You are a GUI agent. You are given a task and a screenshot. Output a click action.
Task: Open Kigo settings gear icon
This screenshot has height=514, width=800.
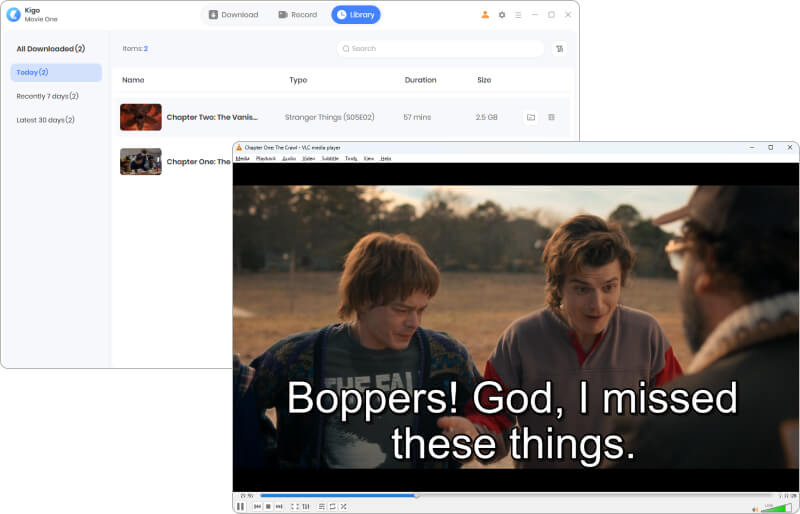[502, 15]
